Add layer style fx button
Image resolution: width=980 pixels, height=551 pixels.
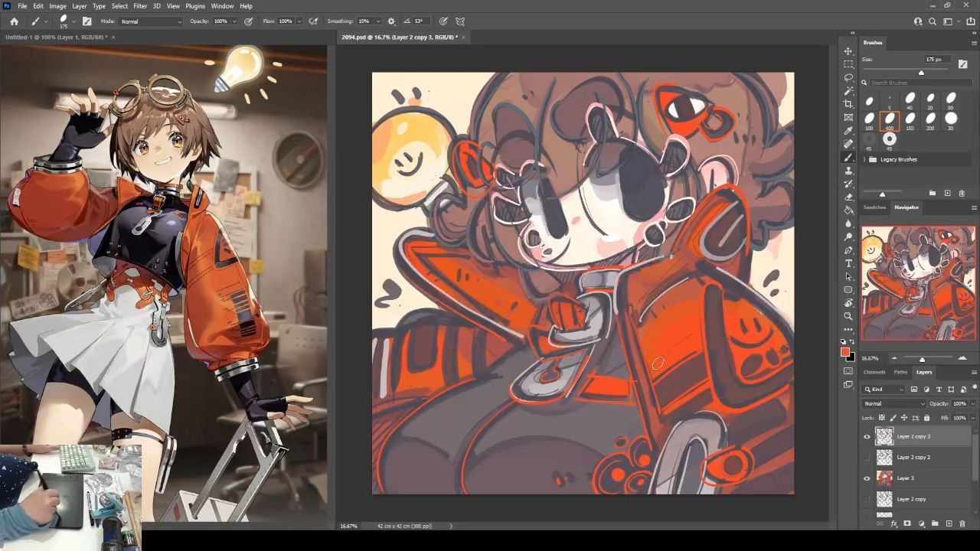(x=893, y=524)
